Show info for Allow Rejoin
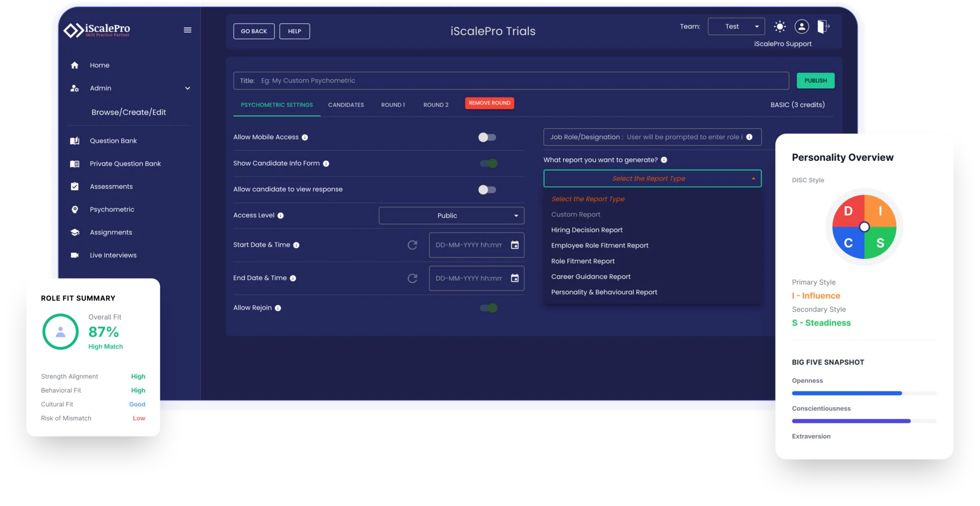980x506 pixels. point(278,308)
